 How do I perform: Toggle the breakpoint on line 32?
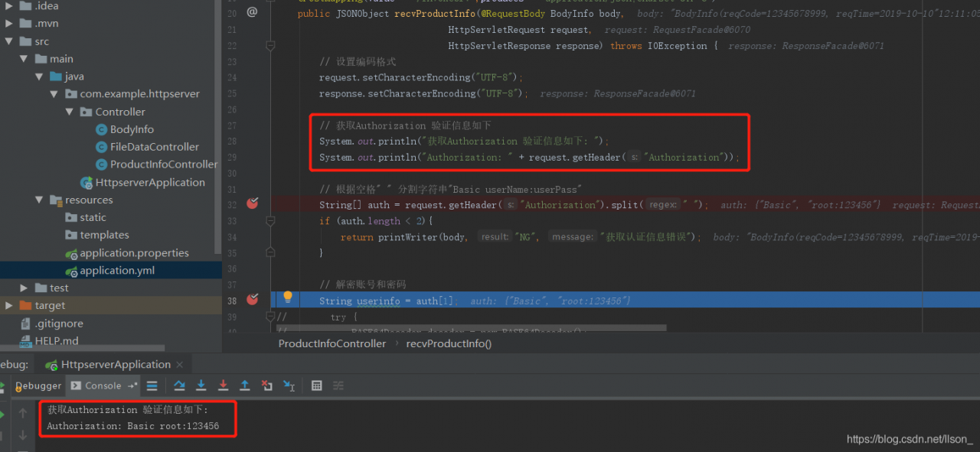[x=252, y=203]
